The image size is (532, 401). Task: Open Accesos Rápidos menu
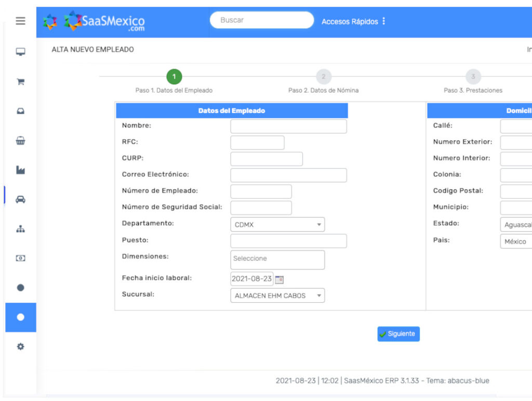coord(353,21)
